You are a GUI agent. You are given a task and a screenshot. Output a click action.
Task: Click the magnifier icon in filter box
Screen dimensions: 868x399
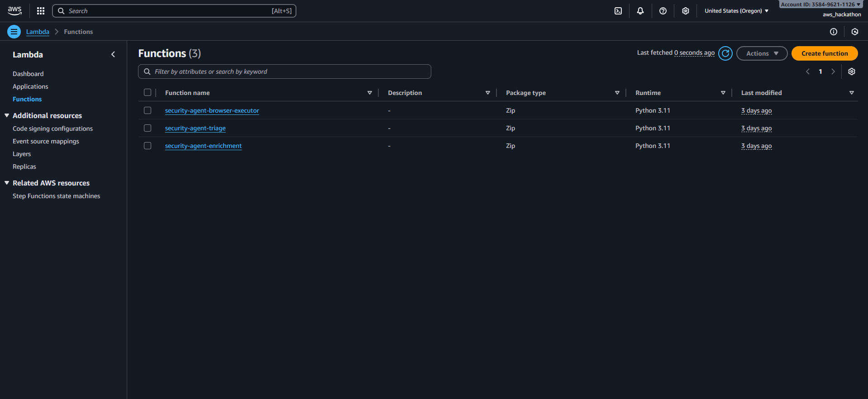(x=147, y=71)
